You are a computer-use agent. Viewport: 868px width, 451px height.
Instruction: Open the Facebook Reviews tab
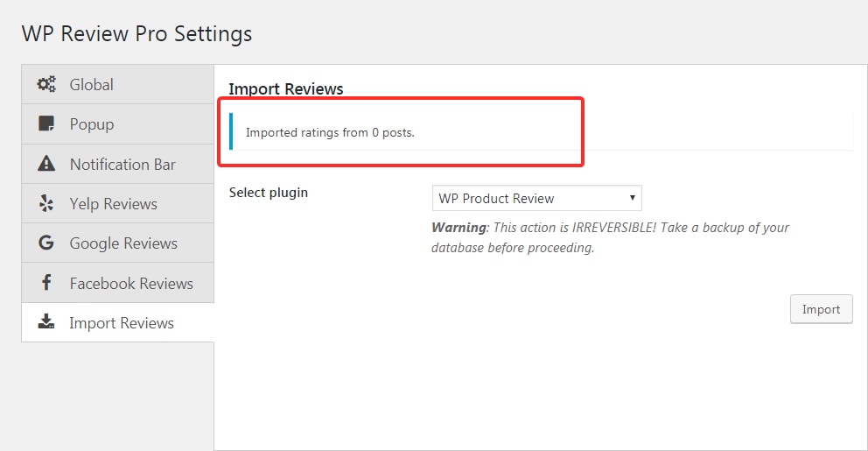pyautogui.click(x=117, y=283)
